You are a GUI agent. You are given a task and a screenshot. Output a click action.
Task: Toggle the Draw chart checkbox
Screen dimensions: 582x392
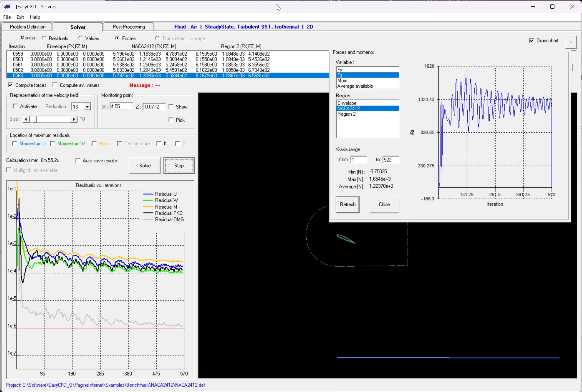point(532,41)
